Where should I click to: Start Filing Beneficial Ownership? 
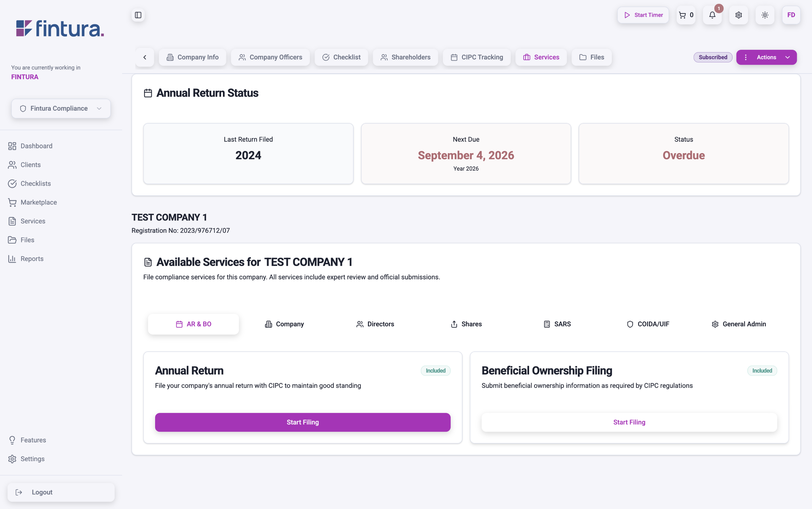[629, 422]
